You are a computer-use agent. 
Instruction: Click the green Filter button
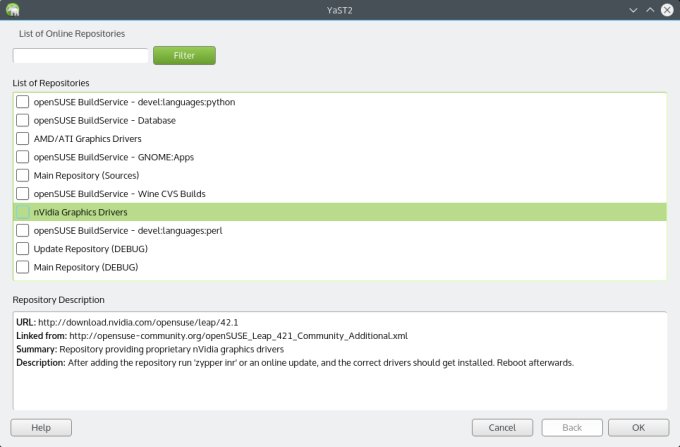tap(184, 56)
